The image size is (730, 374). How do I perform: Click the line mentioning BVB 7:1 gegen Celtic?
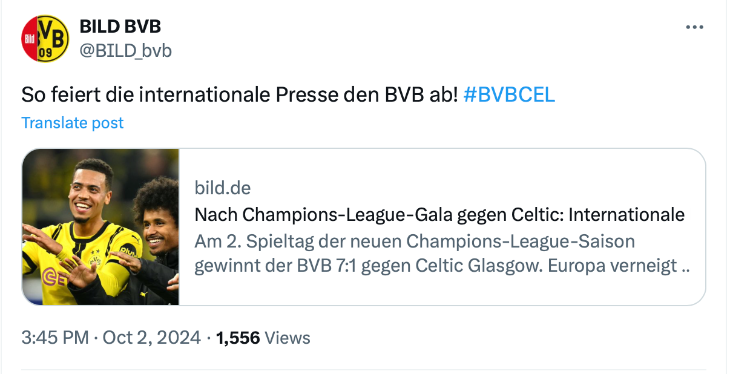tap(441, 266)
